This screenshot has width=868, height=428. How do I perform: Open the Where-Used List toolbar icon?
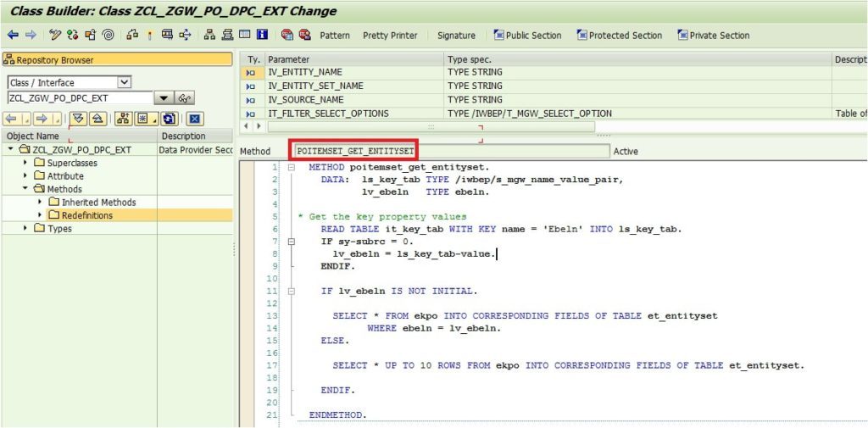pyautogui.click(x=185, y=35)
